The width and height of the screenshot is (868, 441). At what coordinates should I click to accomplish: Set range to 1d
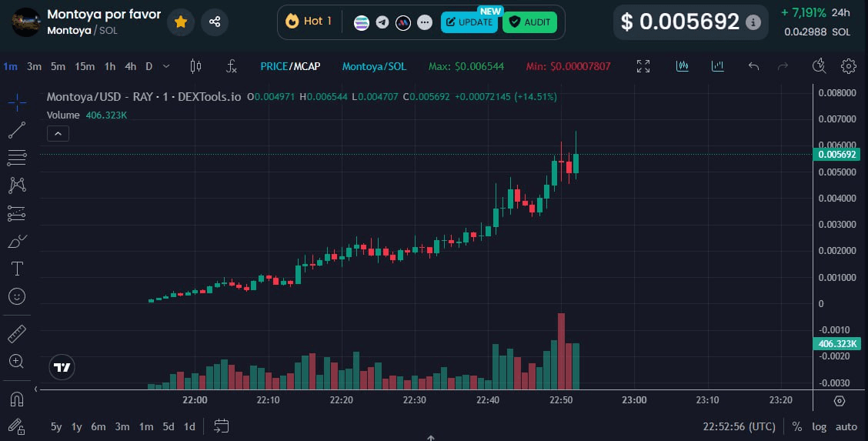189,426
